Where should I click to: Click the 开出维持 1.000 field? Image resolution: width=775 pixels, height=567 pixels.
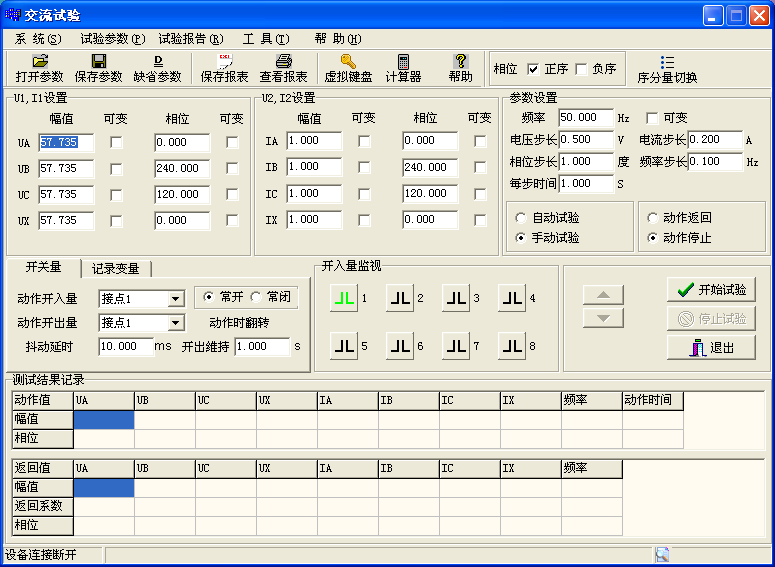[262, 347]
